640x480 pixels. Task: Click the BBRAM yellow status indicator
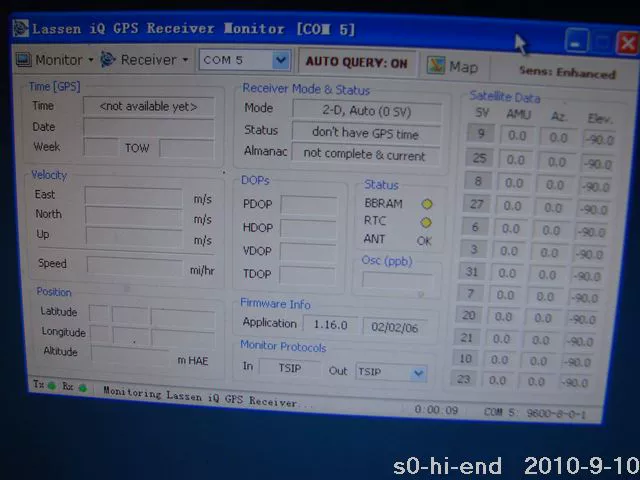pos(427,204)
